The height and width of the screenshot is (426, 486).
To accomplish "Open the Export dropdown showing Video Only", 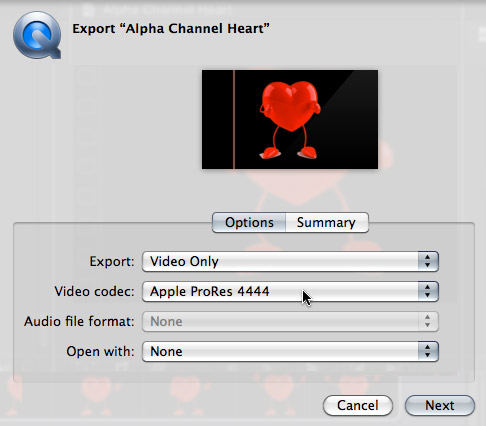I will click(290, 261).
